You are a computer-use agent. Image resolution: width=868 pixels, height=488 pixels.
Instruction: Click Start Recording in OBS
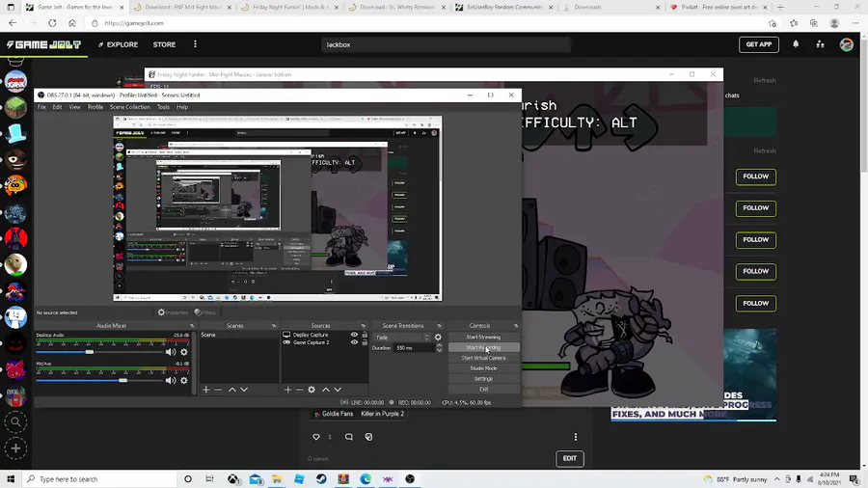point(483,347)
